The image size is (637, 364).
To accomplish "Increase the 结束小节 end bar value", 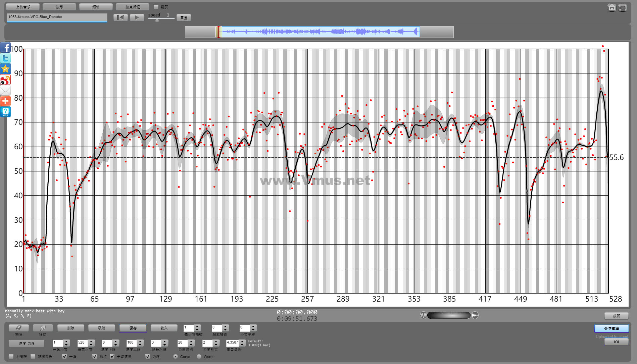I will click(92, 341).
